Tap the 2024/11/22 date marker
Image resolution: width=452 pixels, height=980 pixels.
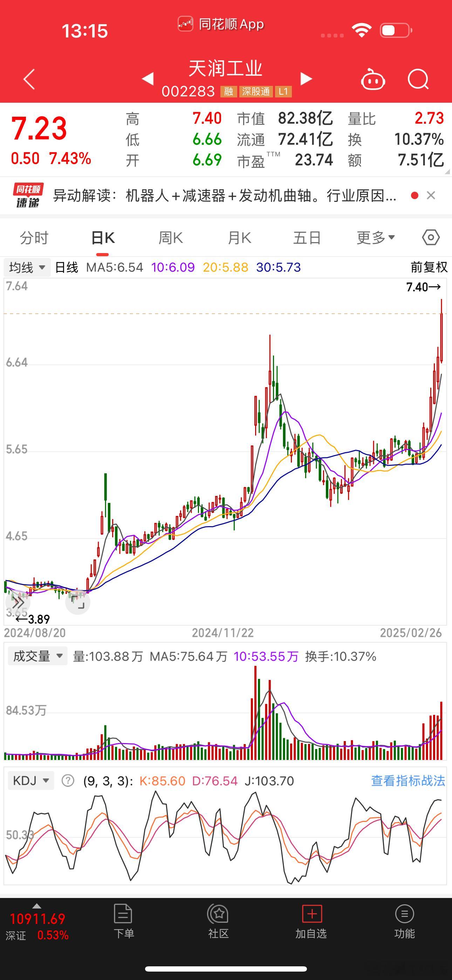(223, 633)
